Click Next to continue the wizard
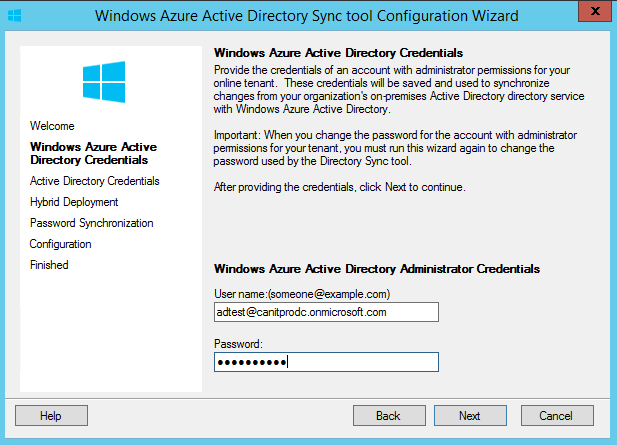617x445 pixels. (470, 415)
